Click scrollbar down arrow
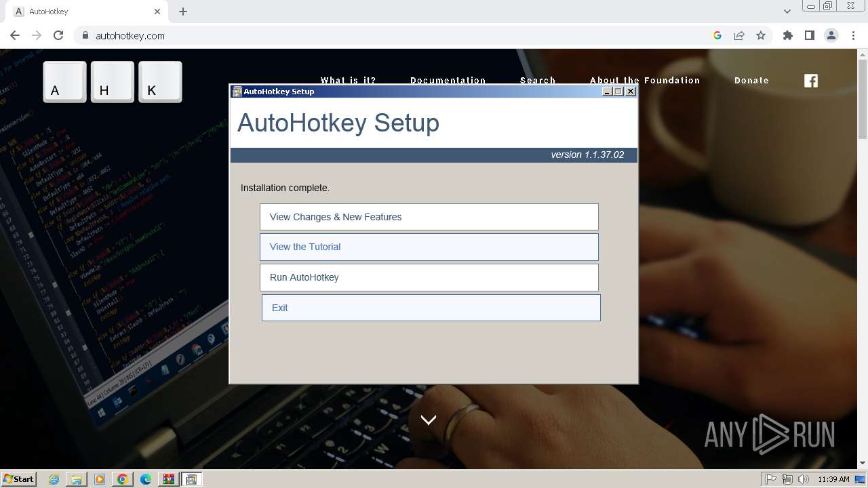The height and width of the screenshot is (488, 868). tap(863, 463)
